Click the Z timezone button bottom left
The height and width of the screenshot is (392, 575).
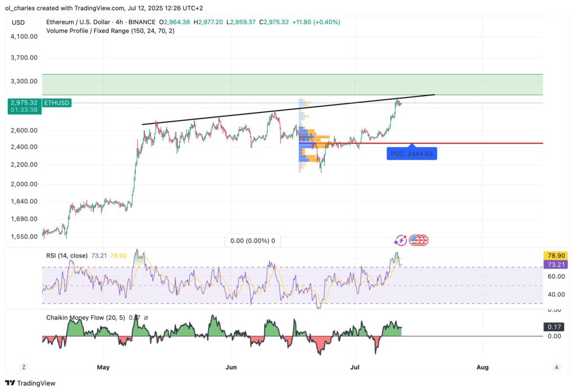23,366
